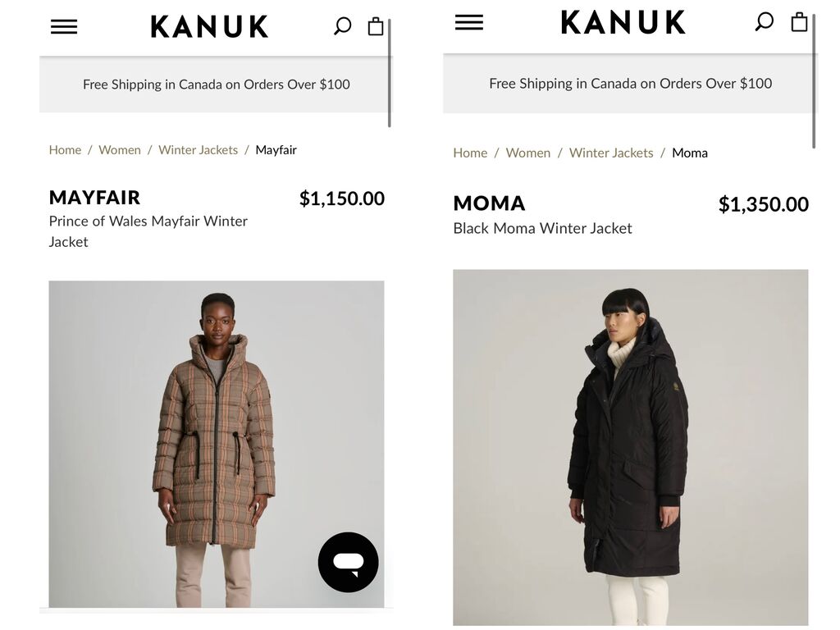The height and width of the screenshot is (630, 840).
Task: Open hamburger menu on Mayfair page
Action: (64, 27)
